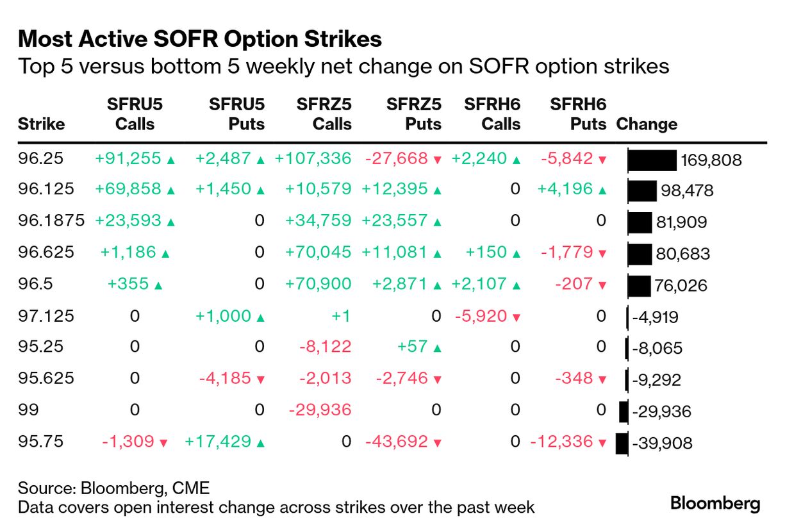This screenshot has height=532, width=785.
Task: Click the down arrow beside -4,185
Action: (x=260, y=380)
